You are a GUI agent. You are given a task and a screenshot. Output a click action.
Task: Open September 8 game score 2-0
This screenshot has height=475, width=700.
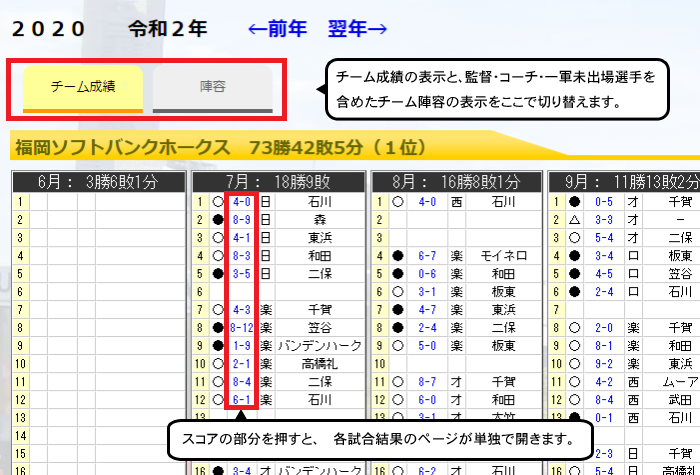604,328
